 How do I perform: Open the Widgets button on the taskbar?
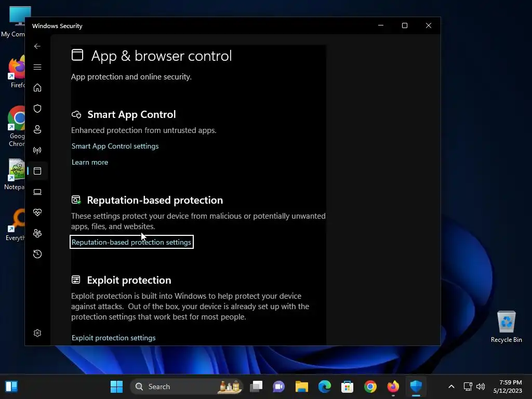click(x=11, y=387)
